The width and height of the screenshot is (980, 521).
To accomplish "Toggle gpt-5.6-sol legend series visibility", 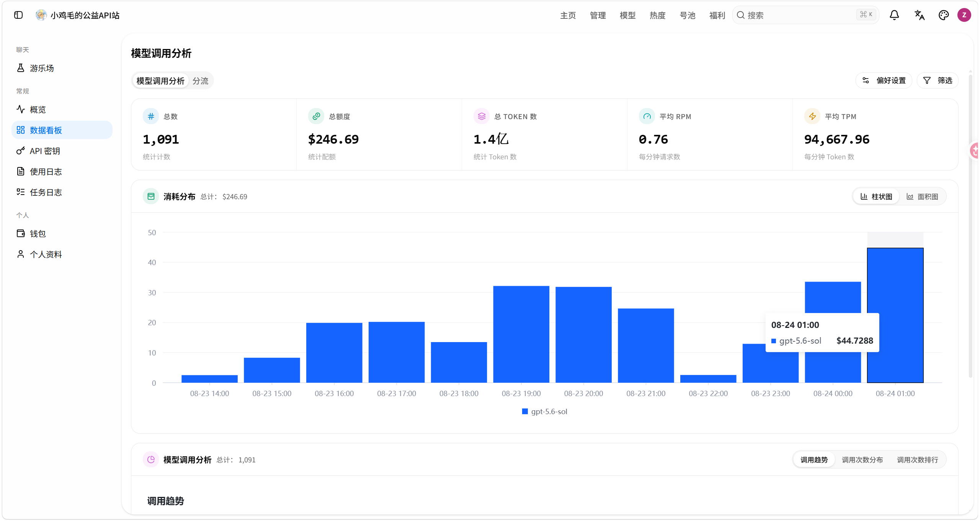I will coord(544,411).
